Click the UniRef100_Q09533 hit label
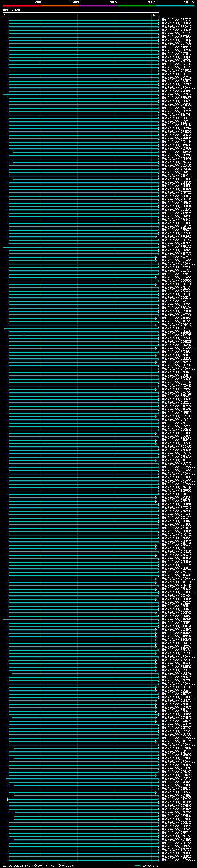The height and width of the screenshot is (868, 197). (x=177, y=233)
